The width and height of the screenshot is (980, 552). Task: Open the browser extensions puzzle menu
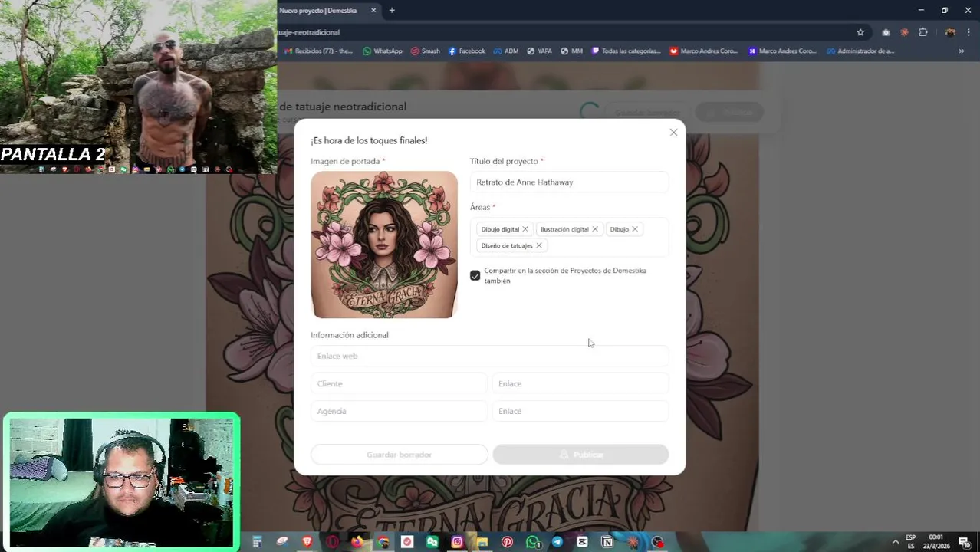coord(923,32)
